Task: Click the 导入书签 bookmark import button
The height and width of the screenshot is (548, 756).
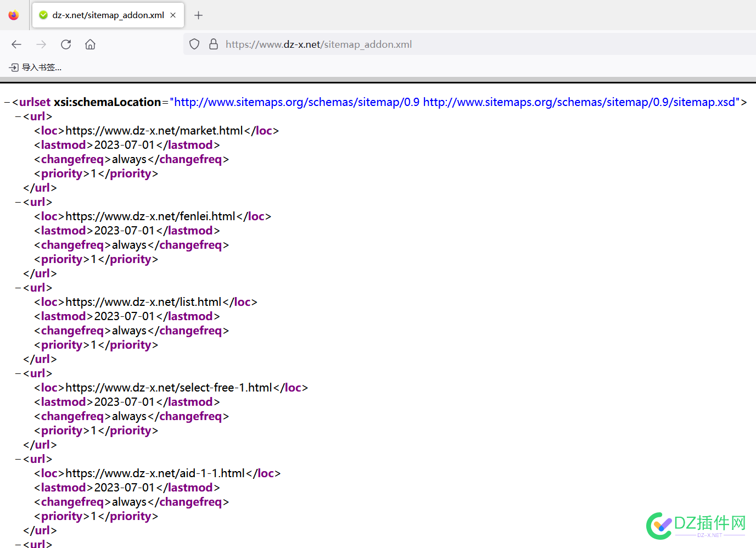Action: pos(35,68)
